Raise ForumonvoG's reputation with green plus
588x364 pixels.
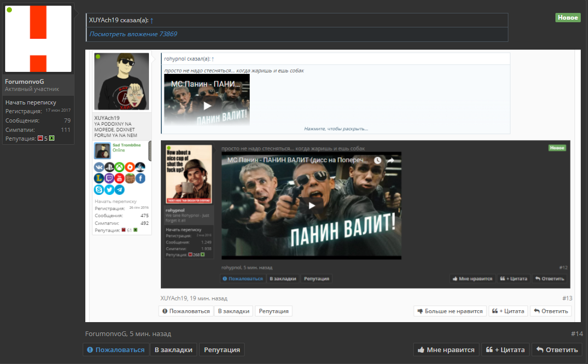pyautogui.click(x=52, y=139)
